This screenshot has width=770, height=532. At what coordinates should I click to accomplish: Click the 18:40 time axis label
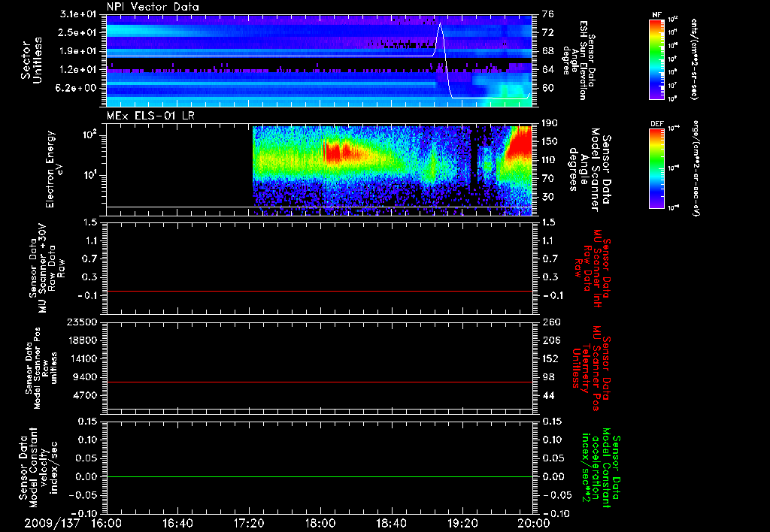tap(391, 523)
